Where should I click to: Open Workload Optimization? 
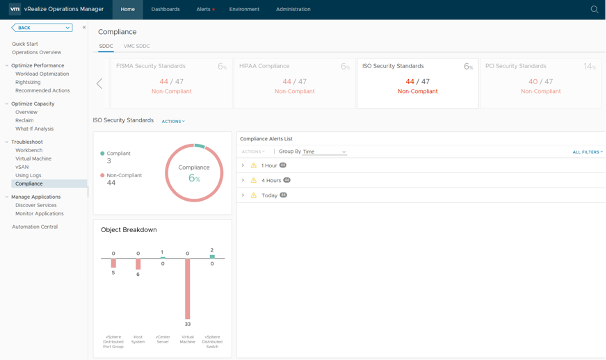(x=42, y=74)
